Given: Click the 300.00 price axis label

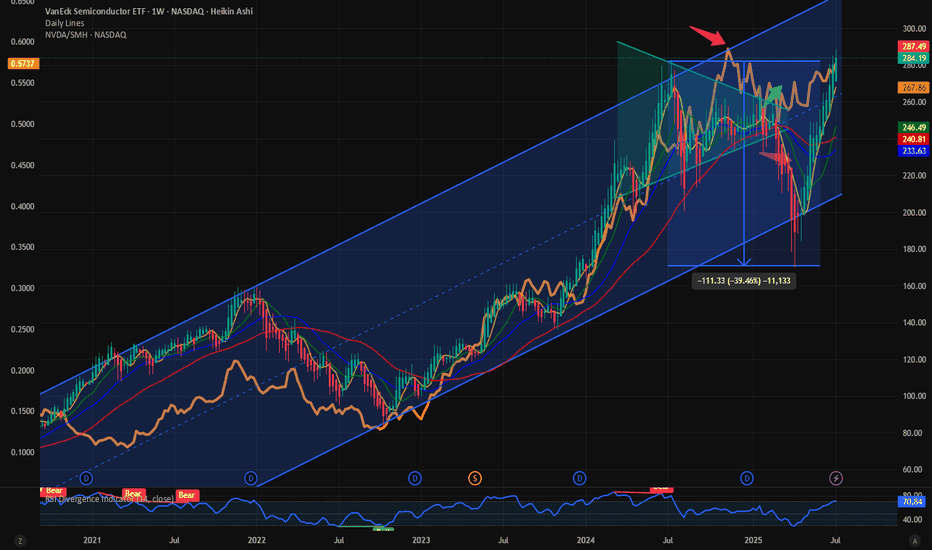Looking at the screenshot, I should click(x=914, y=29).
